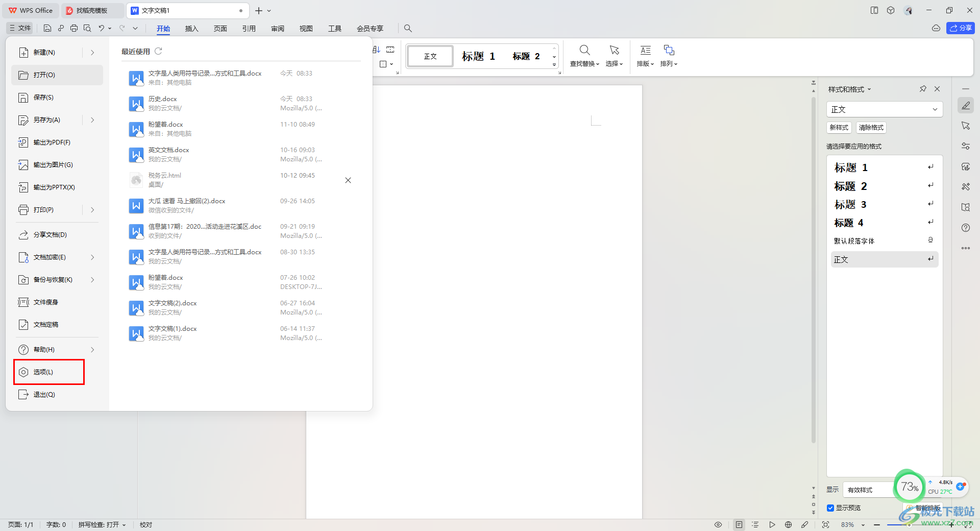The image size is (980, 531).
Task: Pin the 样式和格式 pane
Action: pos(923,89)
